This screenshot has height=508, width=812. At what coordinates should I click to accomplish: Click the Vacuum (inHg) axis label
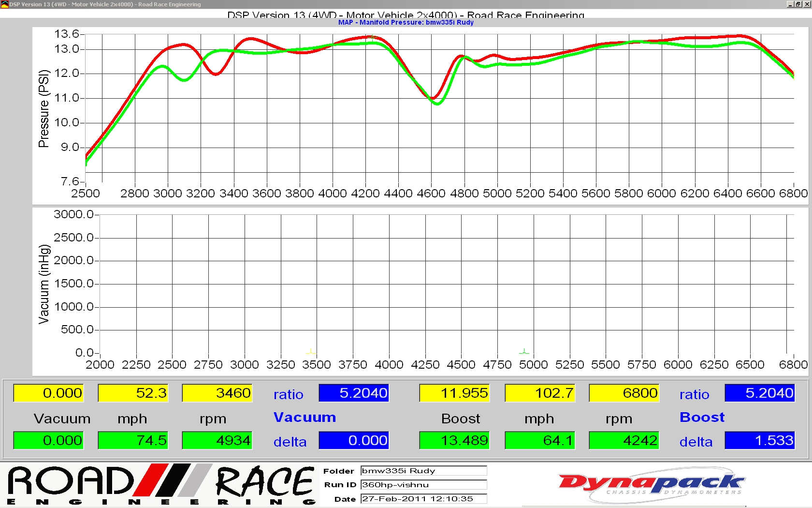43,284
